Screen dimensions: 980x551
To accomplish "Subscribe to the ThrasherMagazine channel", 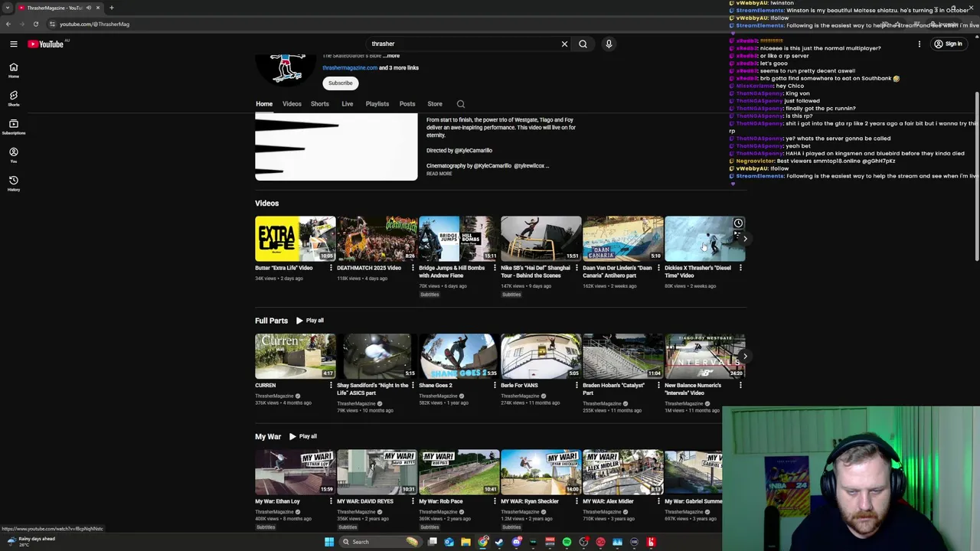I will click(341, 83).
